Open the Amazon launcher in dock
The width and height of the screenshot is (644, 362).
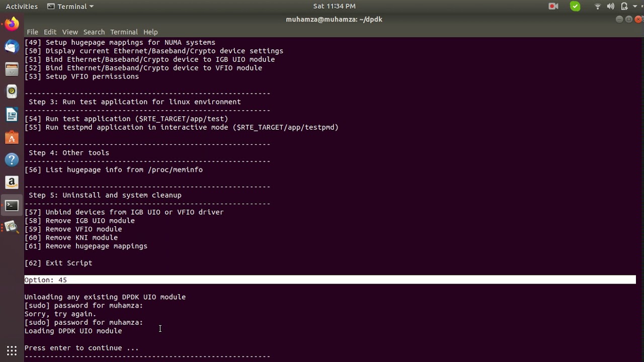pyautogui.click(x=12, y=183)
